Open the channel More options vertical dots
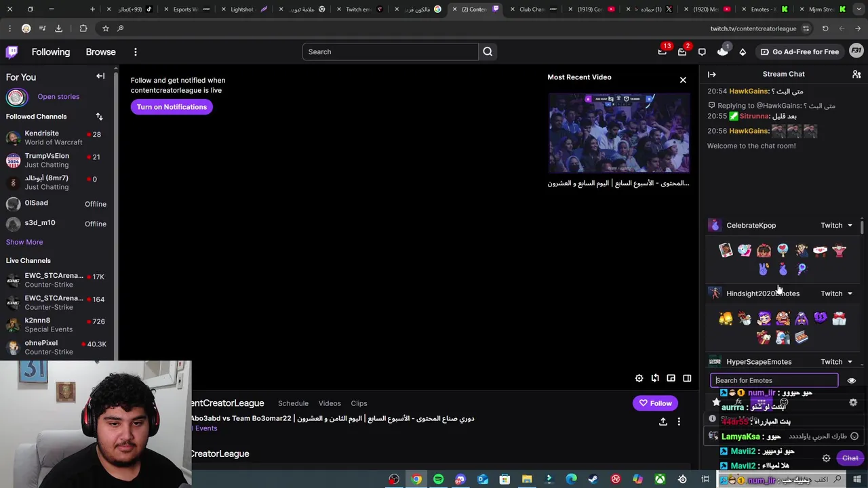Viewport: 868px width, 488px height. click(679, 422)
